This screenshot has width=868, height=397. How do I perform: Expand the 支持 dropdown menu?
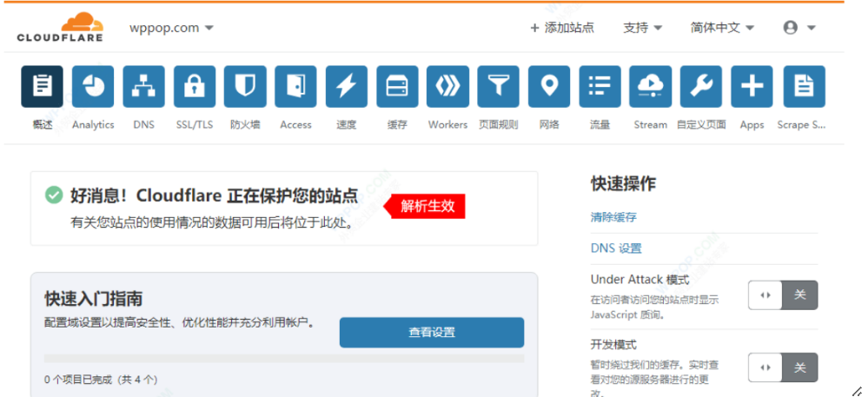[x=642, y=28]
